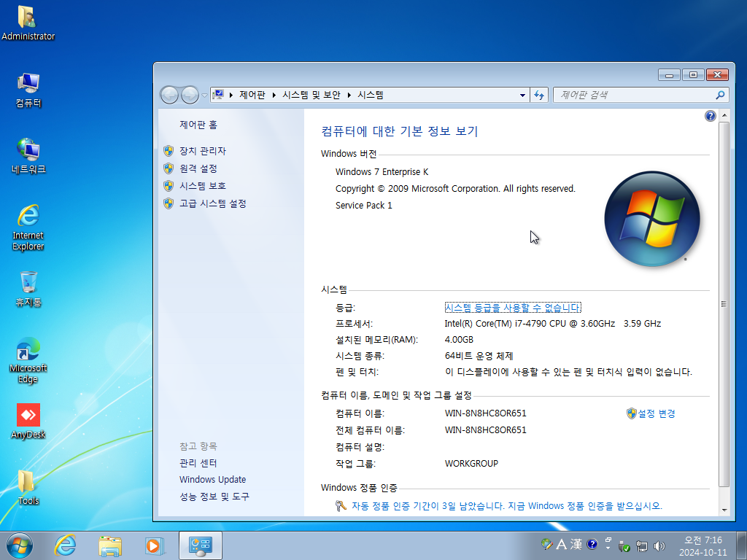
Task: Click shield icon next to 시스템 보호
Action: (x=169, y=186)
